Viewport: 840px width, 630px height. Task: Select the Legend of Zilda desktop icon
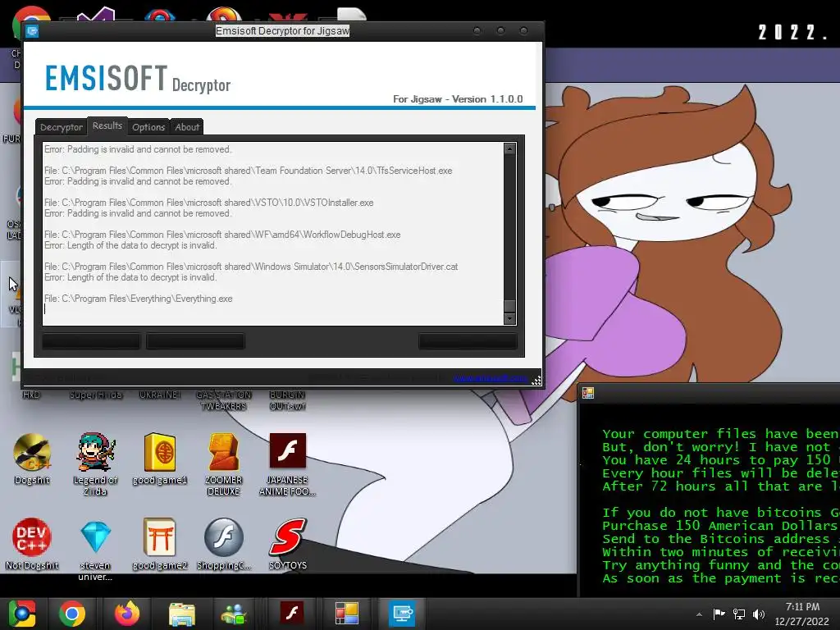pyautogui.click(x=95, y=464)
